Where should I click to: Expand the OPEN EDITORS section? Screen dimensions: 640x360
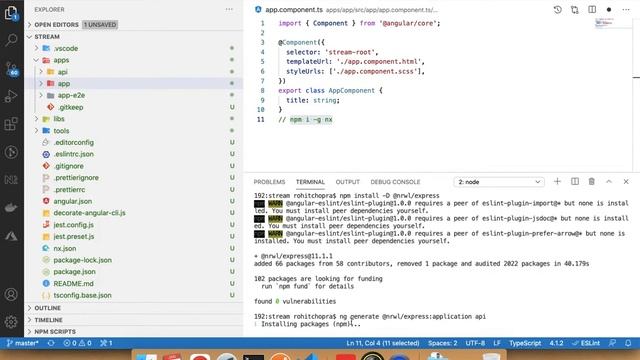click(x=134, y=24)
